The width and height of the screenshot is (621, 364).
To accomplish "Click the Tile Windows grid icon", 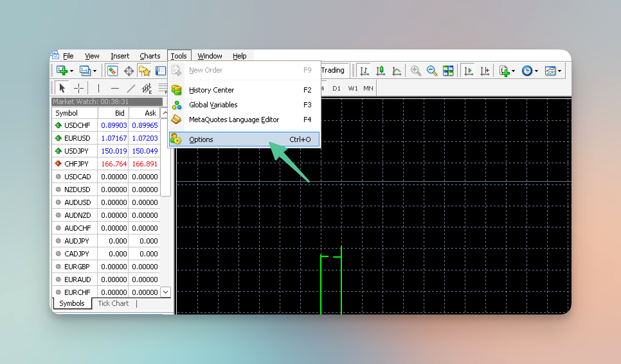I will pyautogui.click(x=448, y=71).
